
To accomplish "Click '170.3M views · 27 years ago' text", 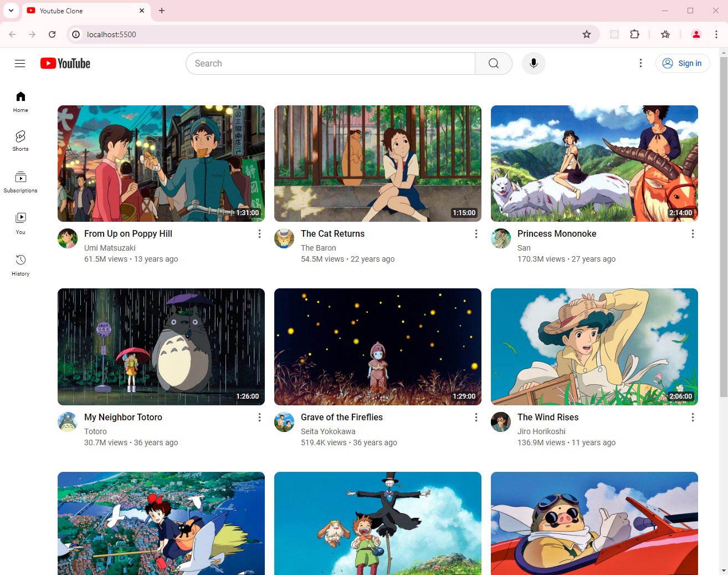I will (566, 259).
